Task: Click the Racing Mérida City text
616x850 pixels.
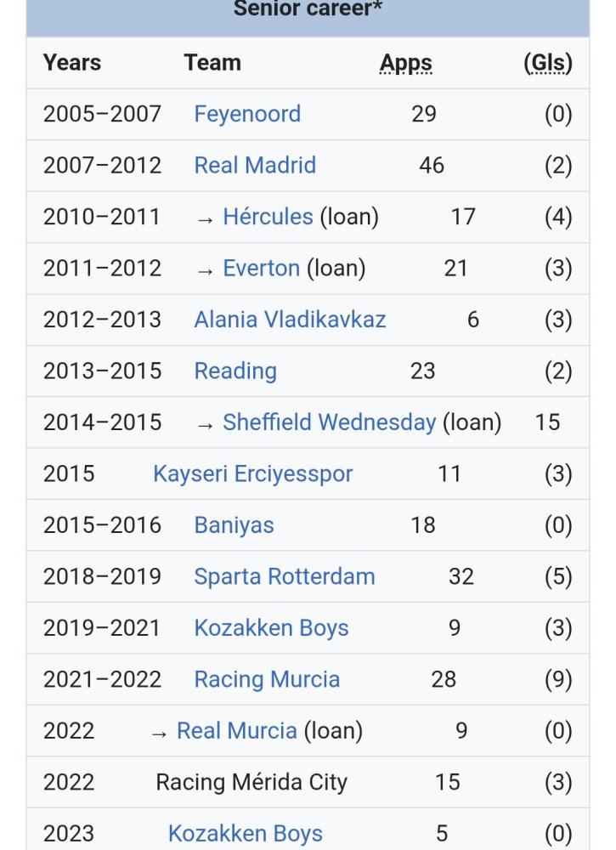Action: pos(251,782)
